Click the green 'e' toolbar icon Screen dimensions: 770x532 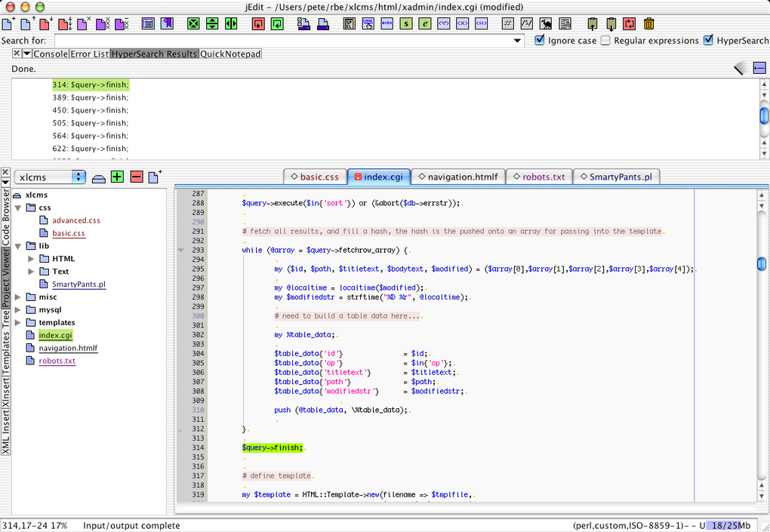pyautogui.click(x=426, y=24)
